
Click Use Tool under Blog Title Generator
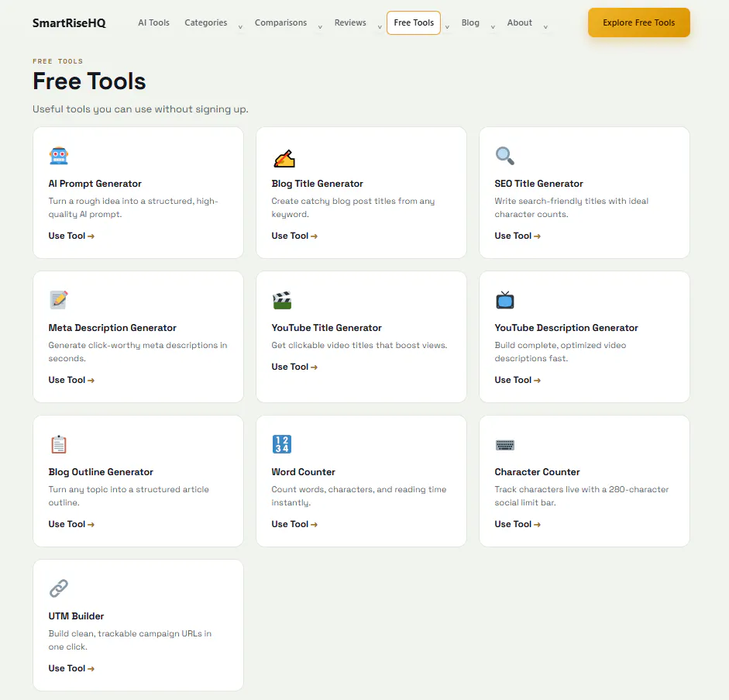[294, 236]
